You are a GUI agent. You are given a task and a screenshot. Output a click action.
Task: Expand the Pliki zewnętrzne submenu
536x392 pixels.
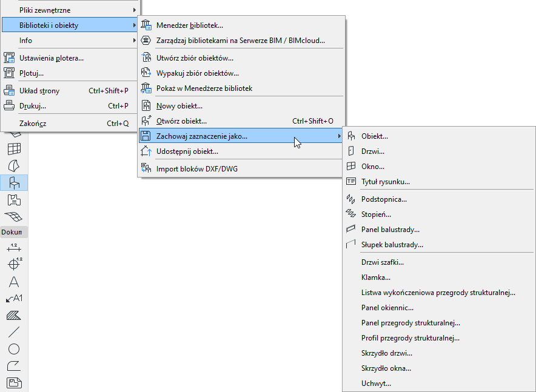coord(69,10)
